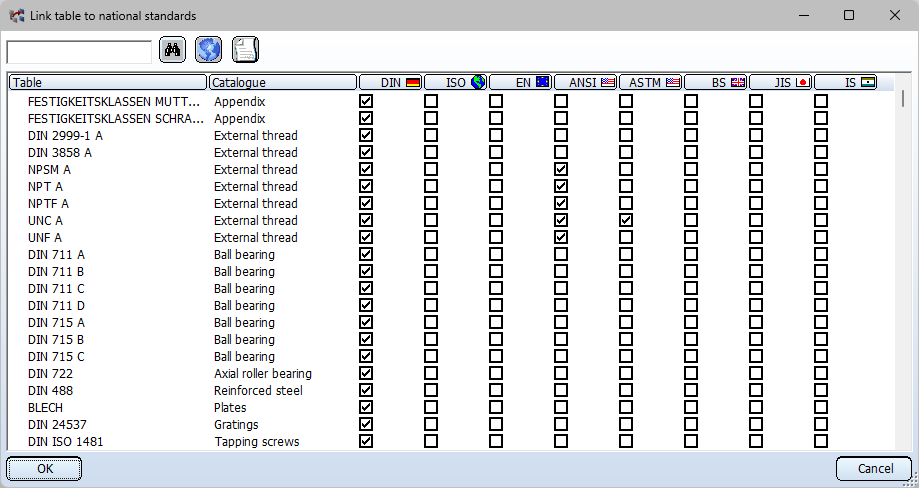The height and width of the screenshot is (488, 919).
Task: Click the EN column header
Action: pyautogui.click(x=521, y=83)
